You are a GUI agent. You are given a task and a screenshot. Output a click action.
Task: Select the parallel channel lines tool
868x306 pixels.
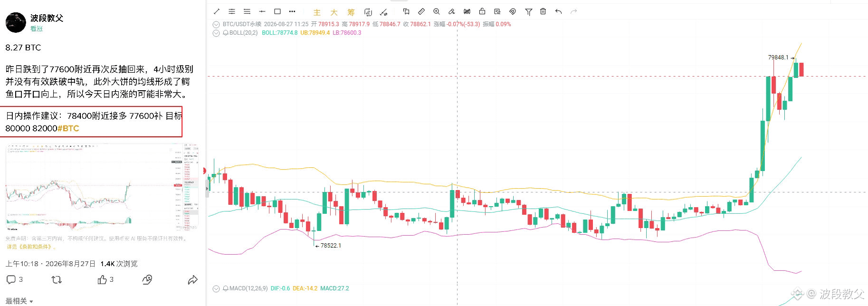pyautogui.click(x=232, y=11)
